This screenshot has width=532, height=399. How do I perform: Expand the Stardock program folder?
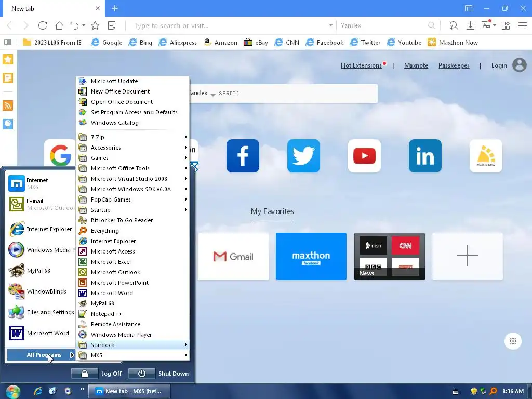132,345
